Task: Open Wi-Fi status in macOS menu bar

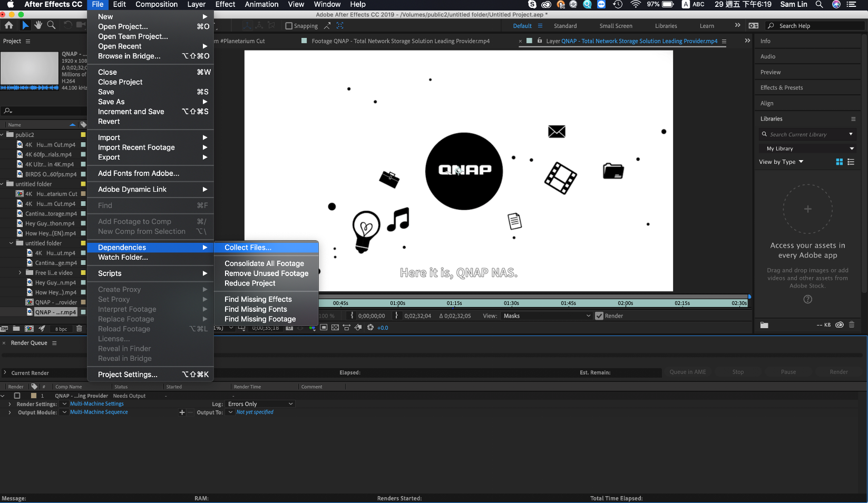Action: 635,4
